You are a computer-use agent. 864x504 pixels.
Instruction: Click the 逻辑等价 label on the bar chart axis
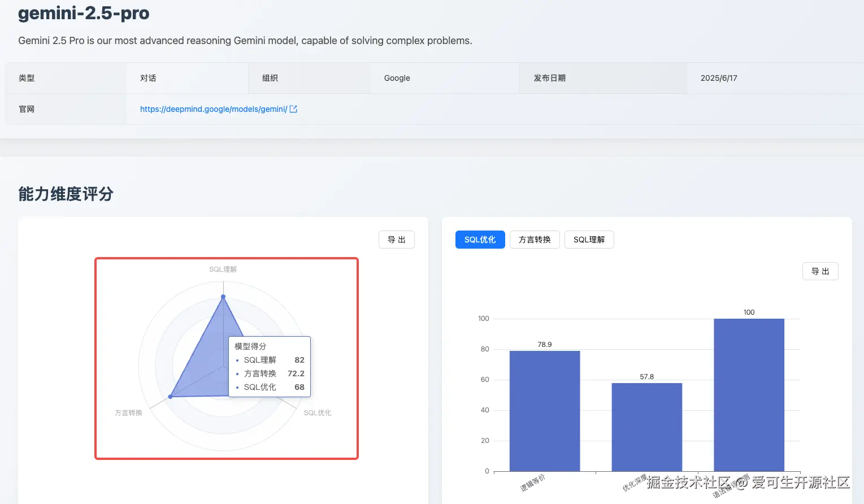coord(532,481)
